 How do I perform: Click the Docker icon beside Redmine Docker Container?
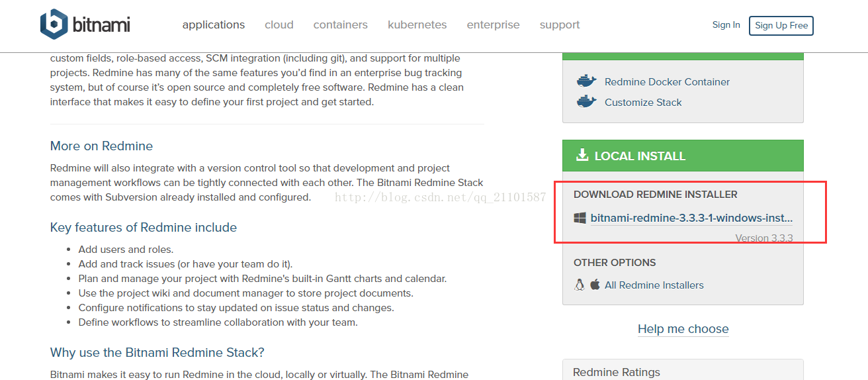(x=586, y=81)
